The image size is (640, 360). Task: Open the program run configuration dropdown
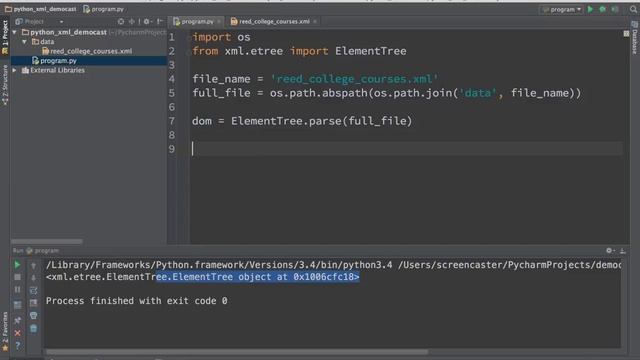(x=562, y=9)
